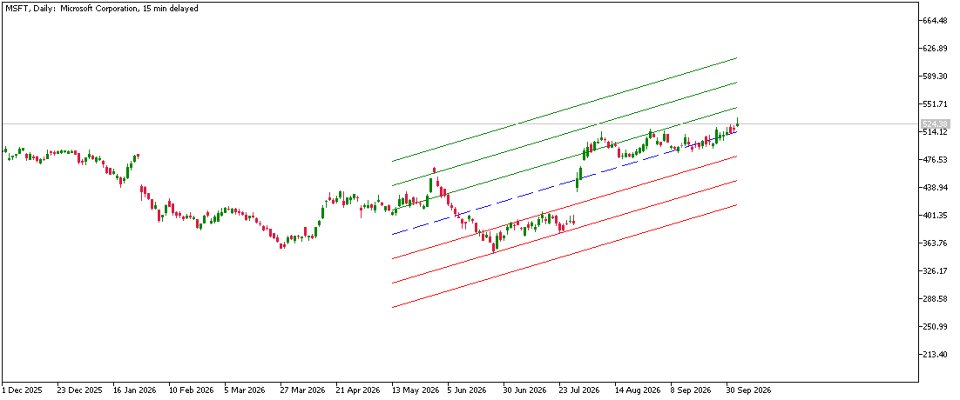Click the 664.48 price scale label
The height and width of the screenshot is (400, 960).
click(x=934, y=20)
